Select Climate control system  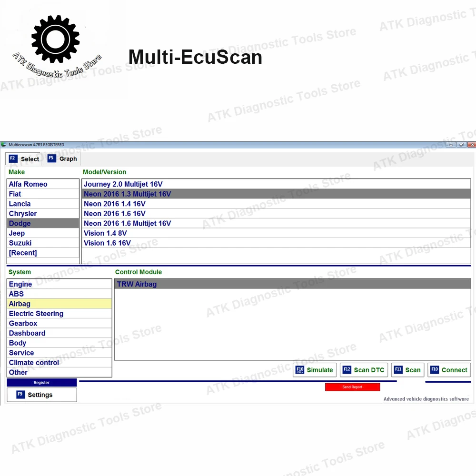point(59,362)
